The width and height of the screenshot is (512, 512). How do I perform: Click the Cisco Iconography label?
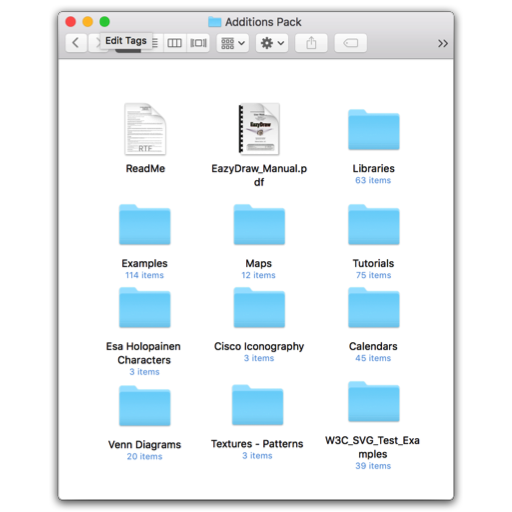pos(259,346)
